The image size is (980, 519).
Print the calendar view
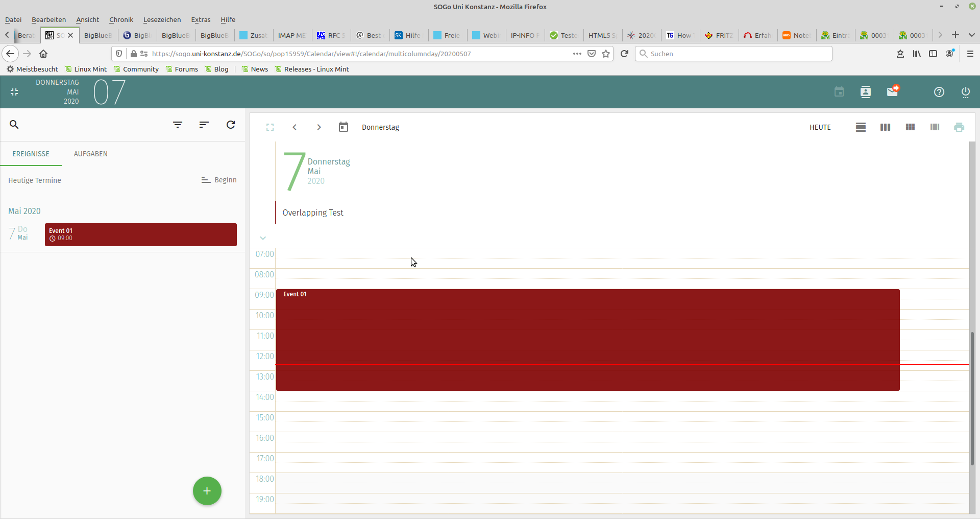pyautogui.click(x=959, y=127)
